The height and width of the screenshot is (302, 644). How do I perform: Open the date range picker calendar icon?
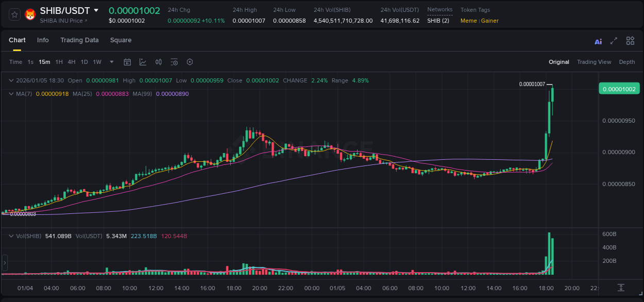click(127, 62)
